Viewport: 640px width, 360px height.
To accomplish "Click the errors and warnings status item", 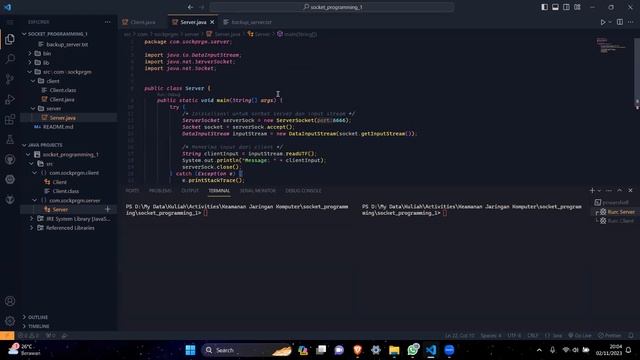I will [x=28, y=336].
